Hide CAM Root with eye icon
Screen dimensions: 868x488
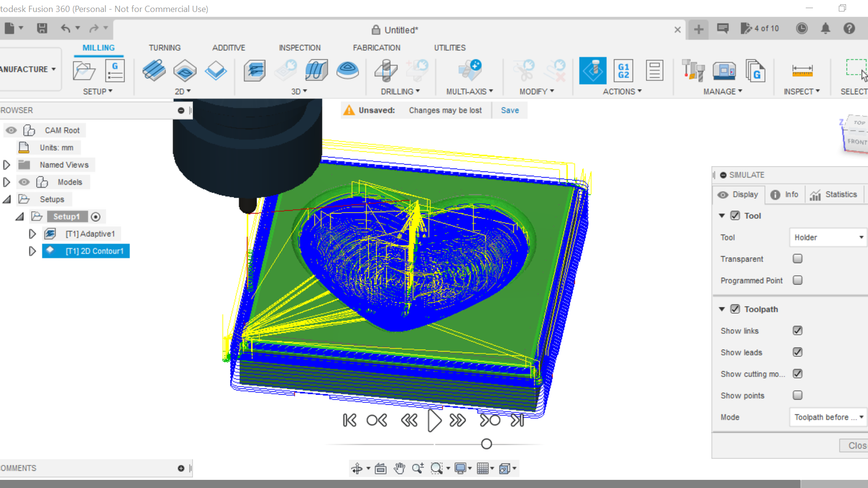pos(11,130)
